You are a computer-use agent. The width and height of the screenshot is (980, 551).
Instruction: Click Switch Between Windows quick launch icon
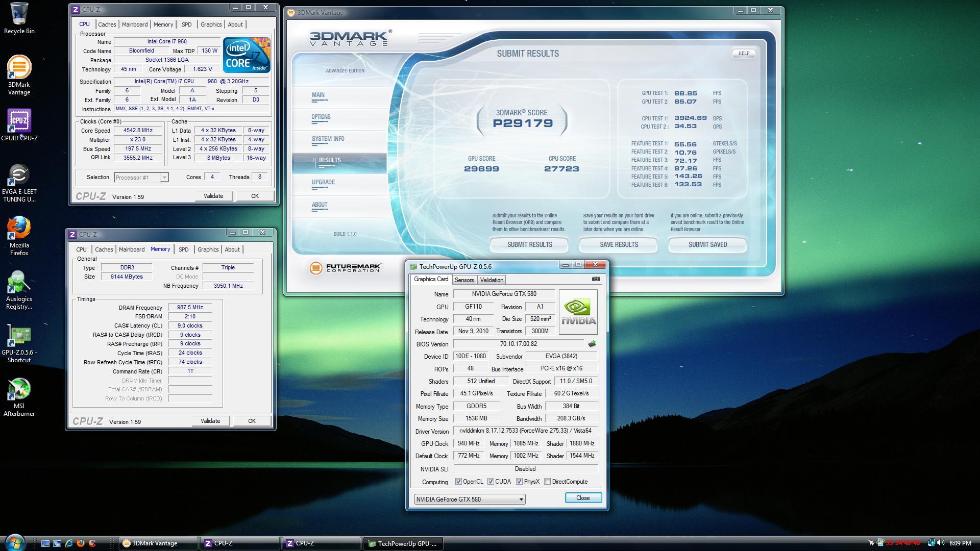[x=57, y=543]
